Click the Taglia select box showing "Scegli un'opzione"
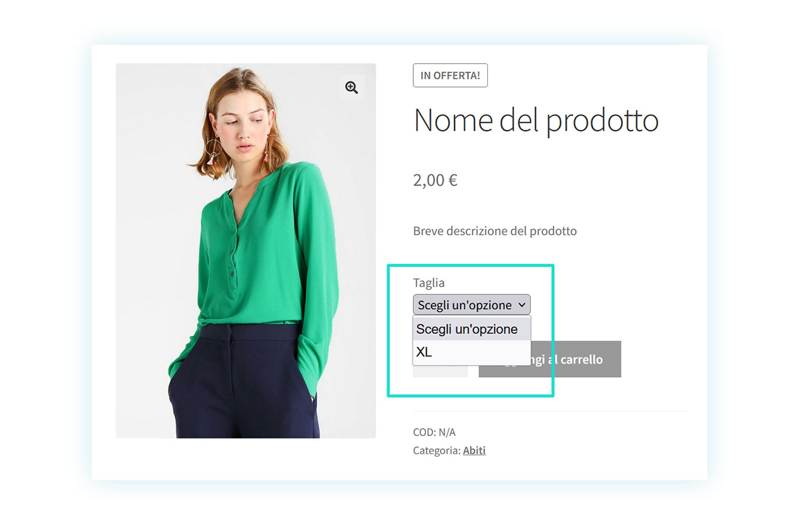 click(x=472, y=305)
